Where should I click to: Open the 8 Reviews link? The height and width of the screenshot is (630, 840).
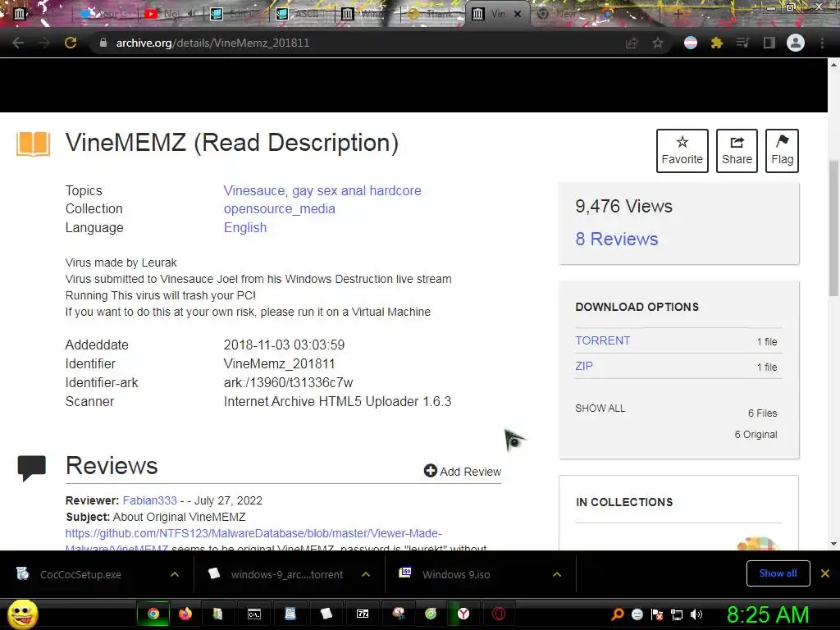[617, 239]
